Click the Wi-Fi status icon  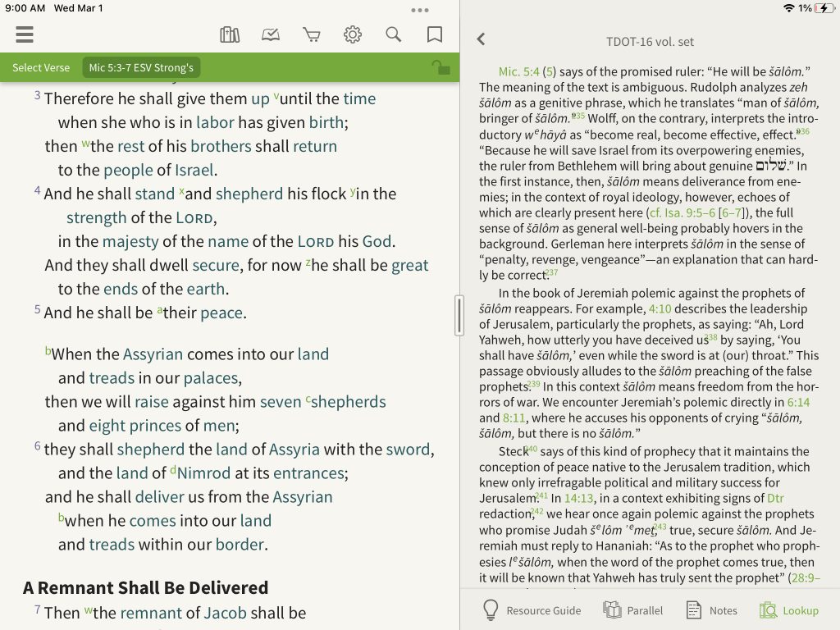point(788,8)
